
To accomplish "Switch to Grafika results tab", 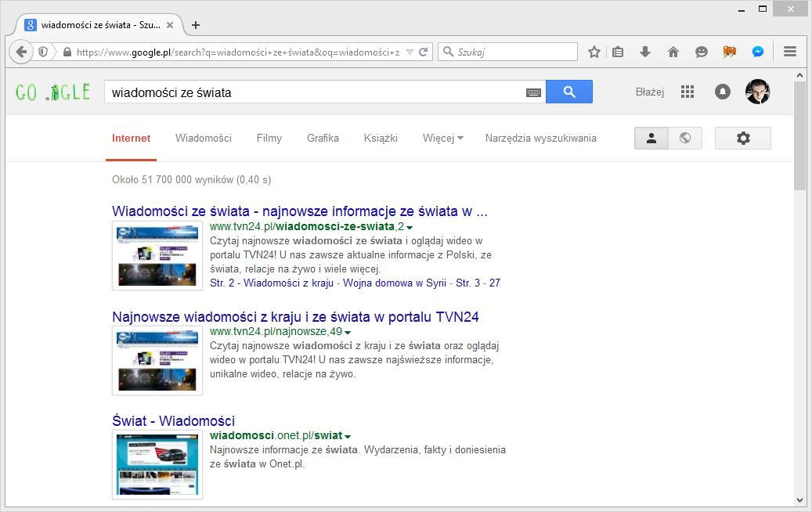I will point(323,139).
